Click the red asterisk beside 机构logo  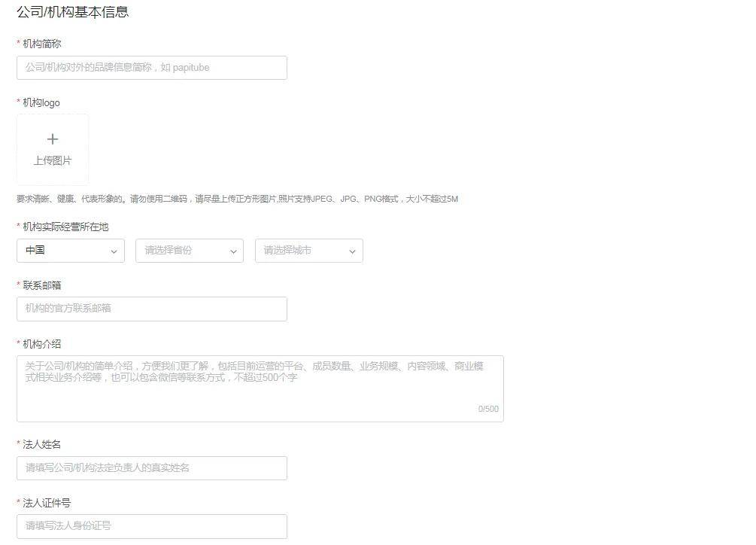(18, 102)
